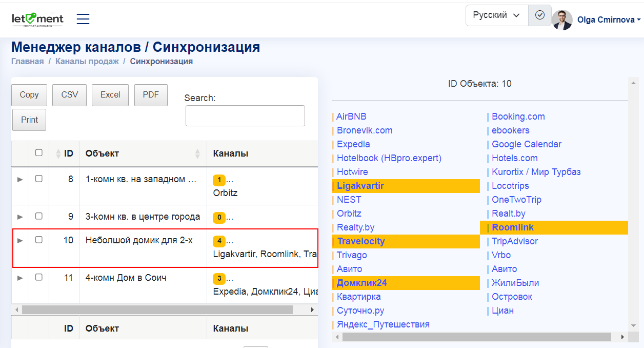Click the channel panel's scroll-up arrow
The width and height of the screenshot is (644, 348).
(634, 83)
